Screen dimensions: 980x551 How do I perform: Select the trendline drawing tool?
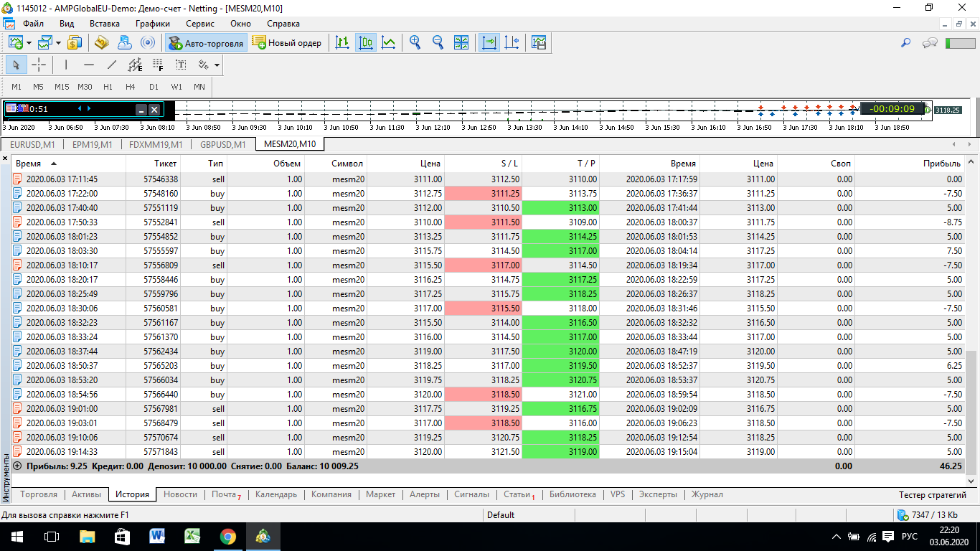click(x=112, y=65)
